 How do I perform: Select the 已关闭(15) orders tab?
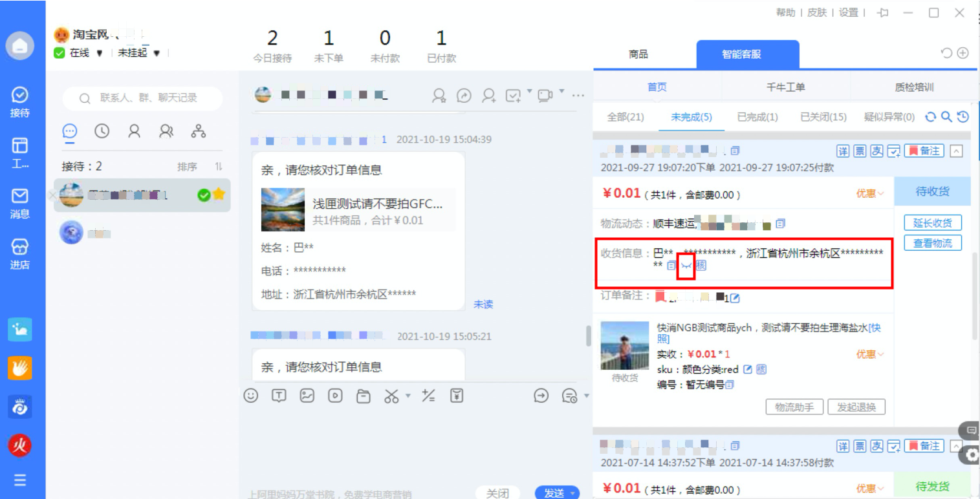823,117
